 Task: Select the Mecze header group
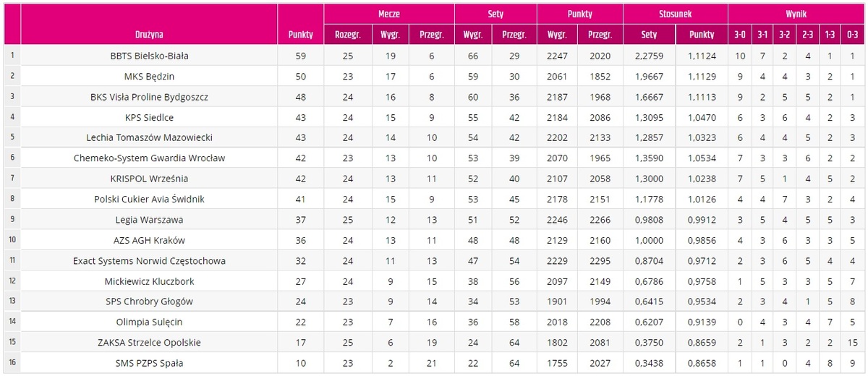(x=388, y=14)
